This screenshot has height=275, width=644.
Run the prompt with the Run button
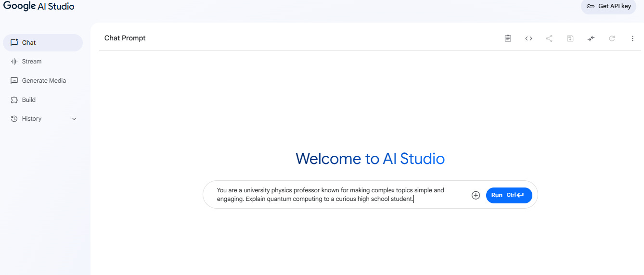[x=509, y=195]
